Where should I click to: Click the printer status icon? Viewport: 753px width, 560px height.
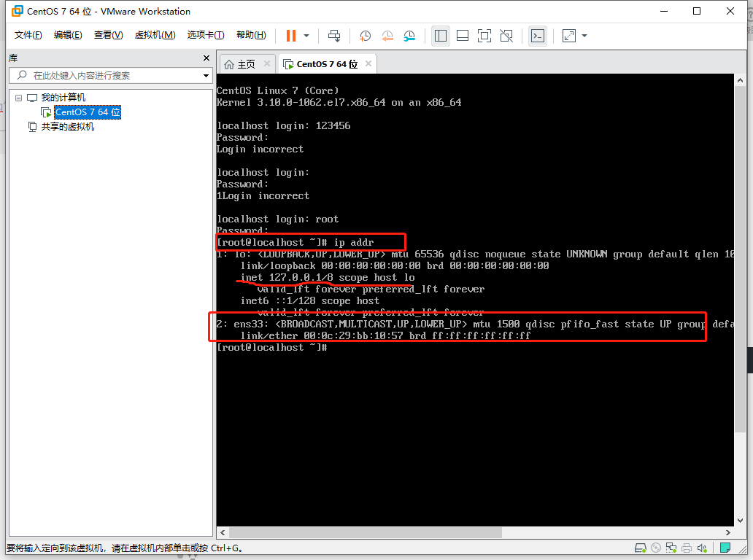687,548
